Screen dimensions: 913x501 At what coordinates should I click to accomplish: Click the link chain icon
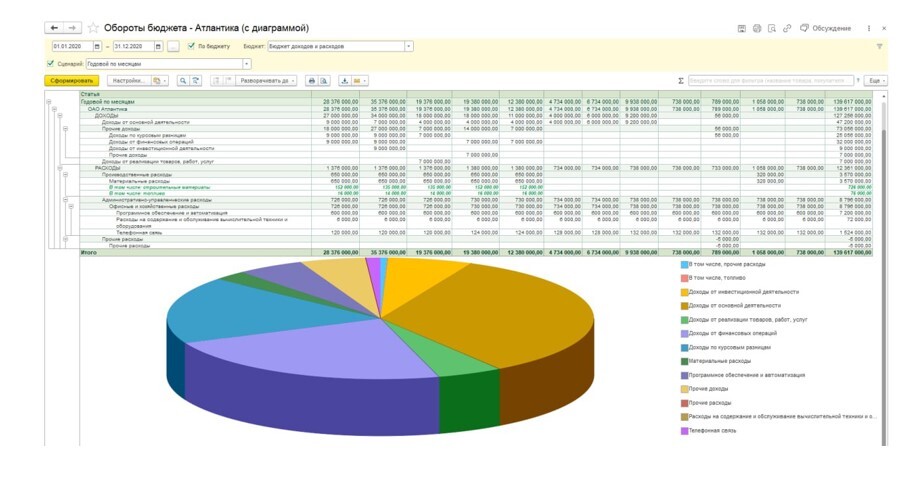787,28
